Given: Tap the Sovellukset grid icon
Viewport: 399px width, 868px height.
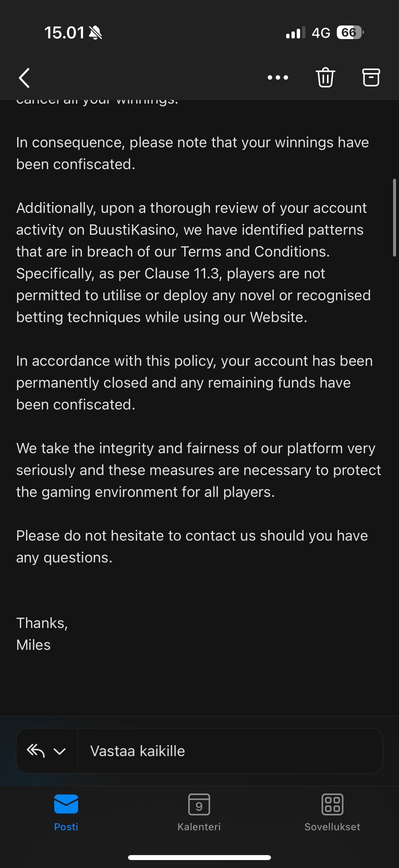Looking at the screenshot, I should tap(332, 804).
